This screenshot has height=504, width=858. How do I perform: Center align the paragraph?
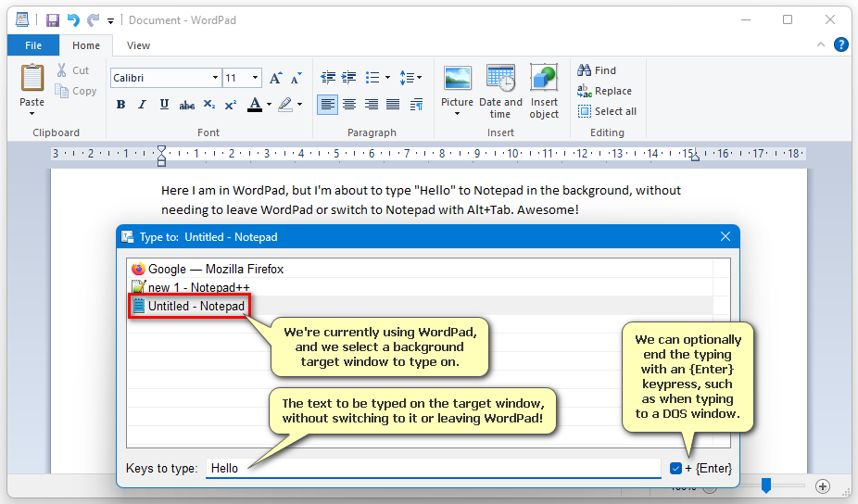(x=349, y=105)
